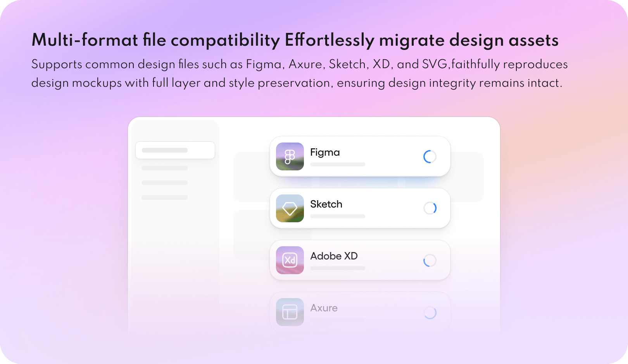Select the Adobe XD file name
Image resolution: width=628 pixels, height=364 pixels.
pos(334,256)
